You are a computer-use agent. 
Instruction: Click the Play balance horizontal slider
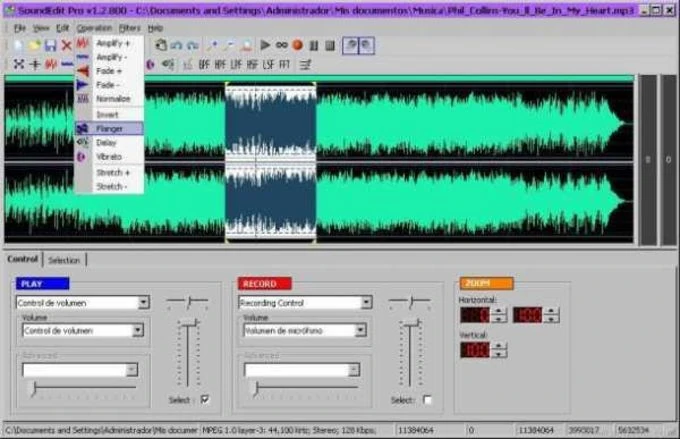[187, 301]
